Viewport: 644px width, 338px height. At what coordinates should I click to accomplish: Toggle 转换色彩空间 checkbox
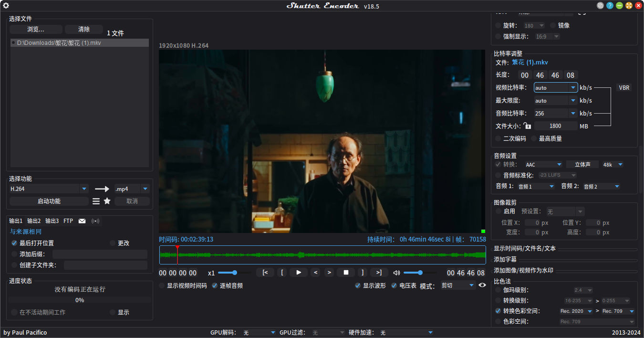(498, 311)
